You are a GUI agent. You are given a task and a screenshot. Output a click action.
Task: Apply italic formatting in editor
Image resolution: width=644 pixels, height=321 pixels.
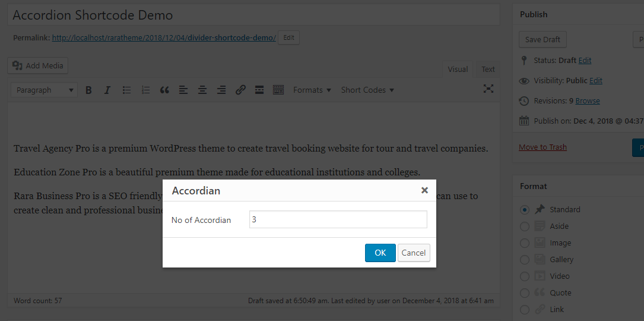tap(107, 90)
